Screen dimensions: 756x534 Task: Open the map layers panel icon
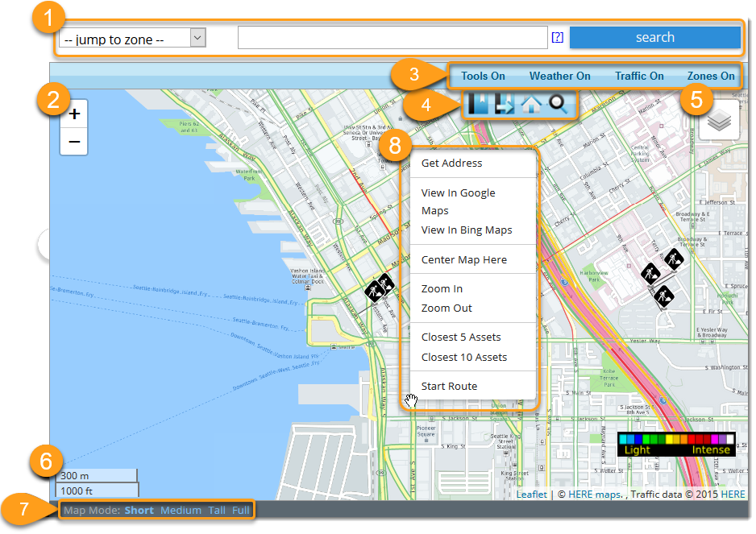coord(718,119)
